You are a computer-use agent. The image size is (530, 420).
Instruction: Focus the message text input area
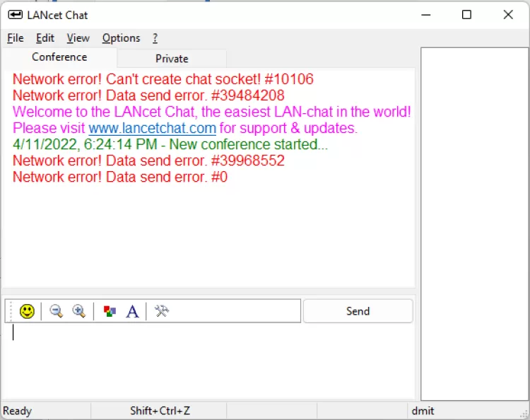(x=209, y=361)
